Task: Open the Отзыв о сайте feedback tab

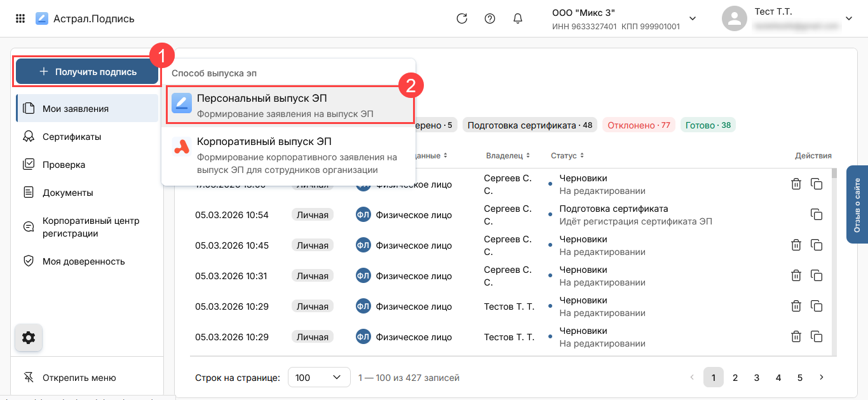Action: point(857,204)
